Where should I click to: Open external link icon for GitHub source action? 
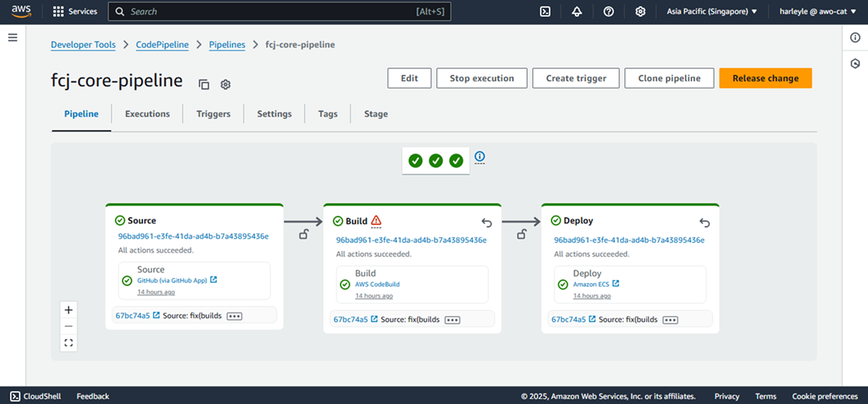coord(214,279)
